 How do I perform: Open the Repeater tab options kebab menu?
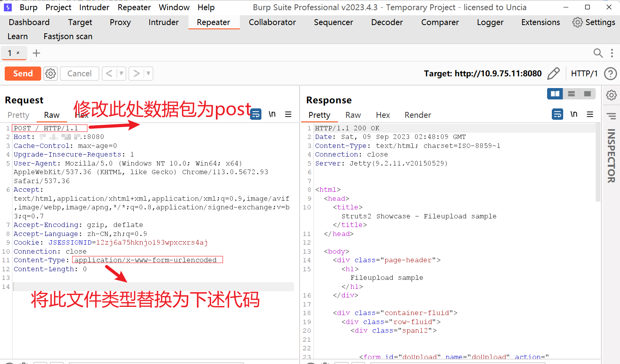pos(612,53)
